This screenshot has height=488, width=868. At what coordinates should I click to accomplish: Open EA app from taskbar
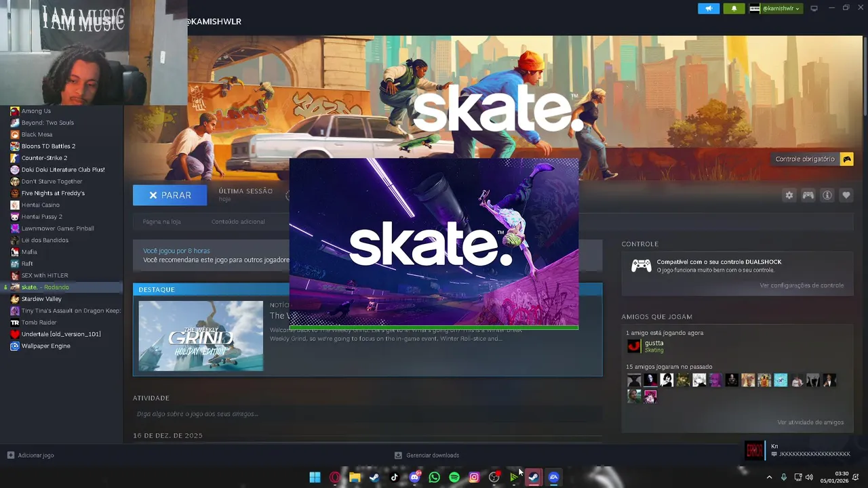(x=554, y=477)
